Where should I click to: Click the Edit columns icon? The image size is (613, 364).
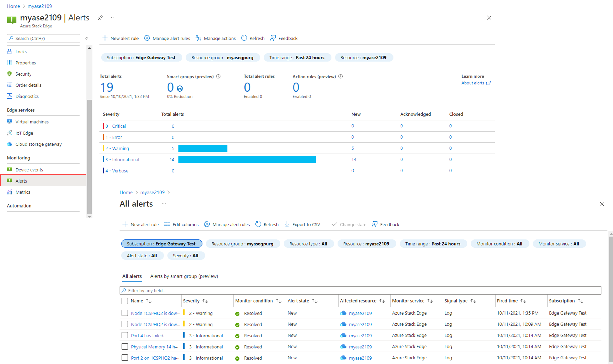click(x=167, y=224)
